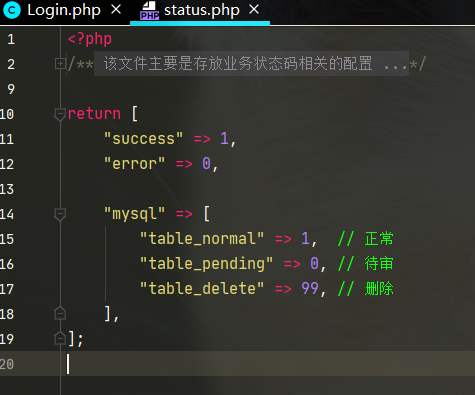Close the status.php tab
The height and width of the screenshot is (395, 475).
[254, 10]
